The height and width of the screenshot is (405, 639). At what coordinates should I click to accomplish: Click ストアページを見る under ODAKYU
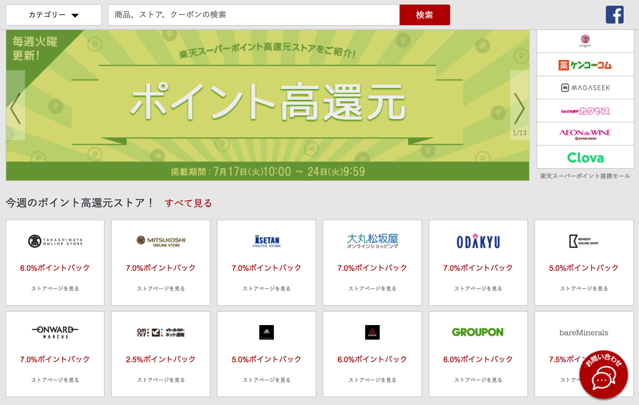click(x=478, y=288)
